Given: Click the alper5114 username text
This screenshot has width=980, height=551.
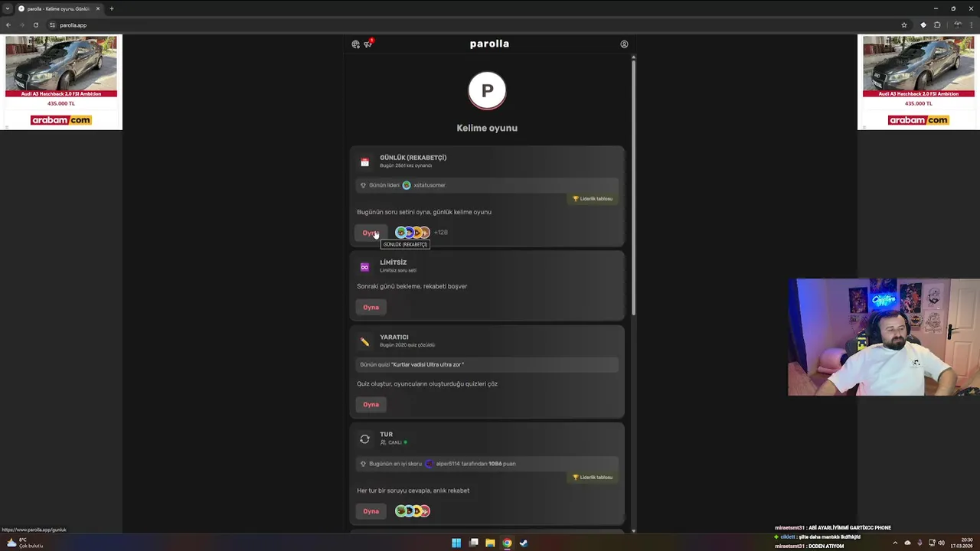Looking at the screenshot, I should (x=448, y=464).
